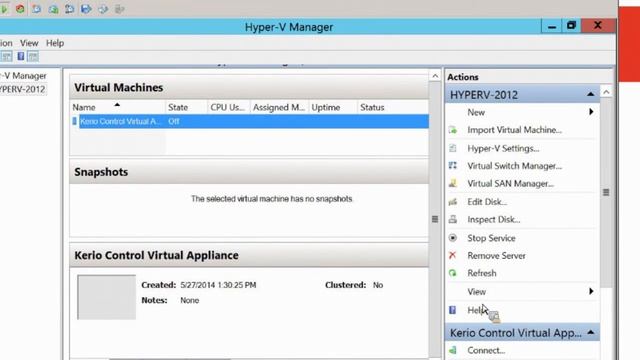The image size is (640, 360).
Task: Connect to Kerio Control virtual machine
Action: pyautogui.click(x=486, y=350)
